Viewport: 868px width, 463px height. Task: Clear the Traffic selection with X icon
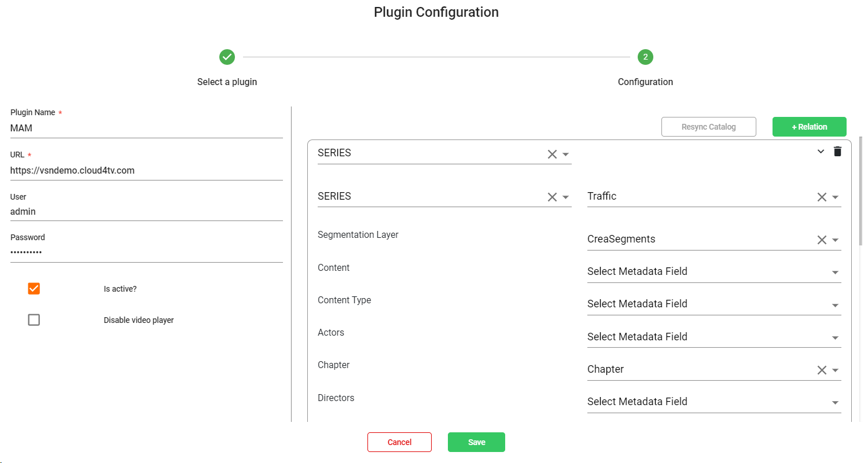coord(821,197)
